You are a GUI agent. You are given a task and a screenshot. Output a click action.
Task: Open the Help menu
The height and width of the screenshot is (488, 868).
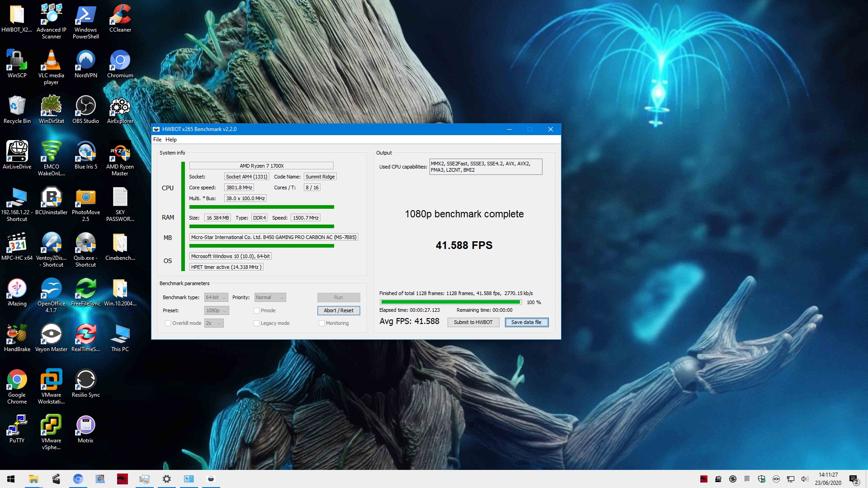pos(171,140)
